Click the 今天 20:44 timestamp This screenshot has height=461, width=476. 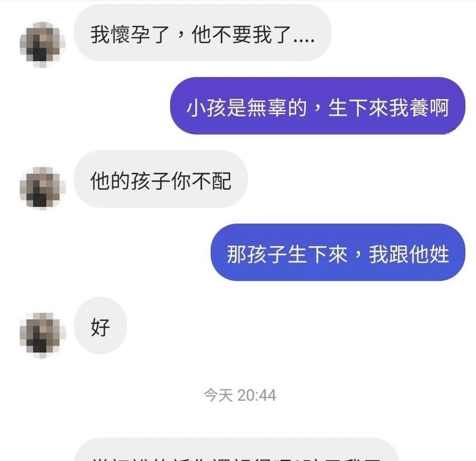240,395
